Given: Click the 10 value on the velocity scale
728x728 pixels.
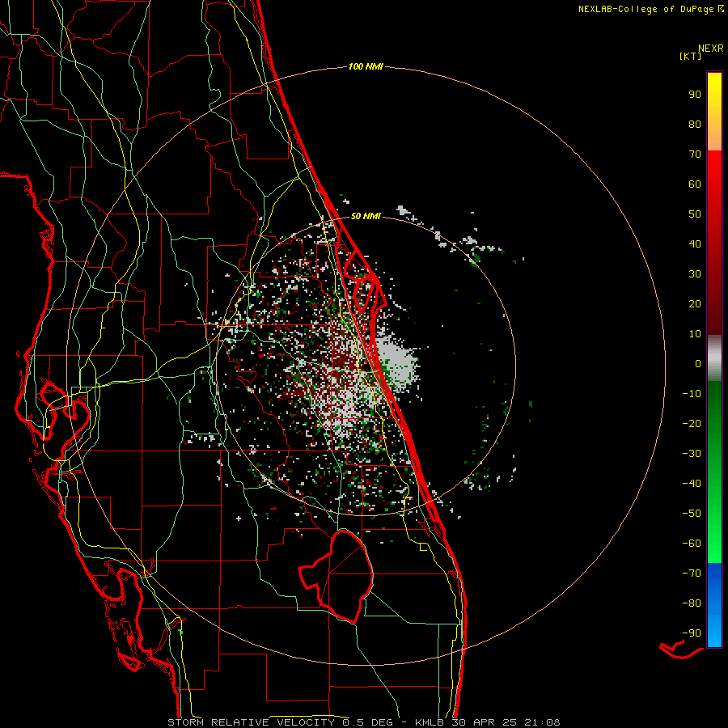Looking at the screenshot, I should (x=695, y=334).
